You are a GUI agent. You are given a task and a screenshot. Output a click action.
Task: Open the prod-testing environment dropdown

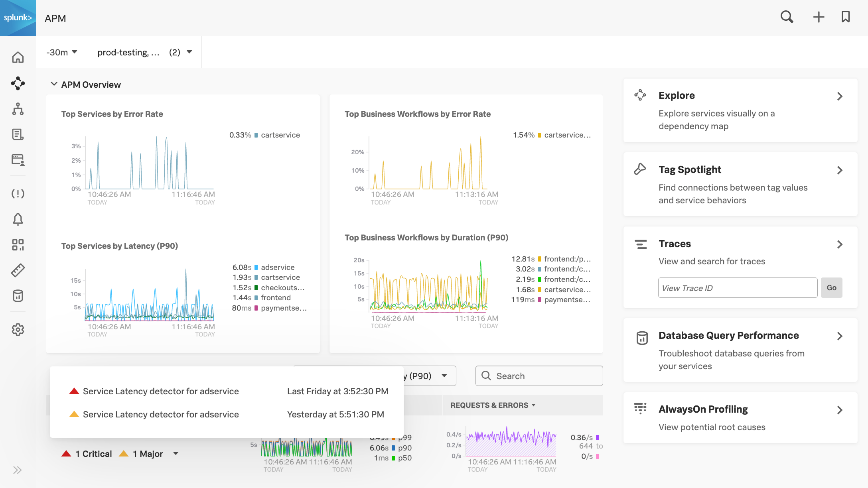click(144, 52)
